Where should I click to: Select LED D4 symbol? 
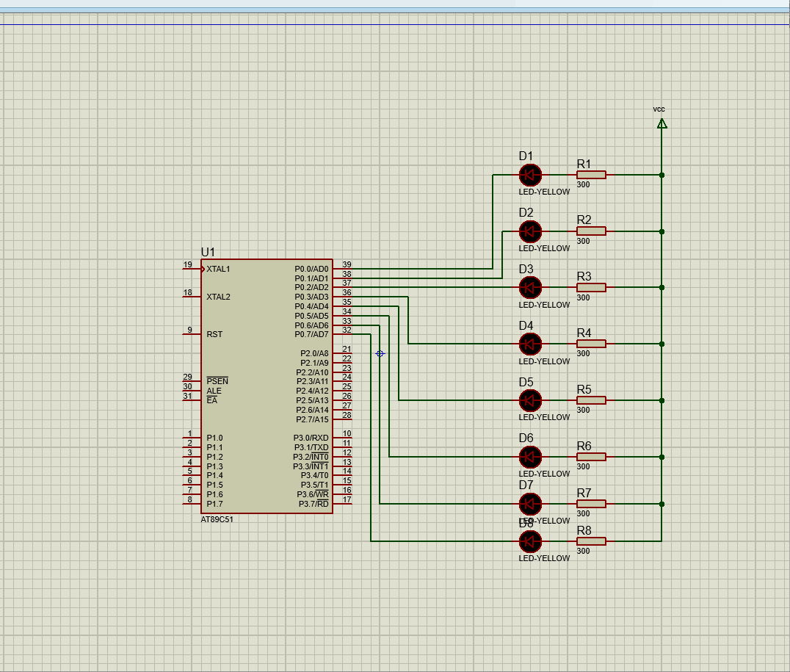pyautogui.click(x=530, y=344)
